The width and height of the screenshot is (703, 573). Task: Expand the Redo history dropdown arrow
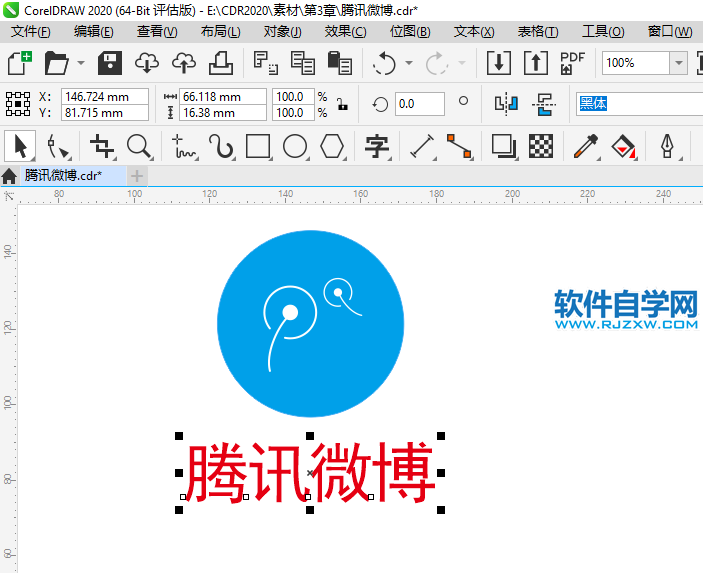(x=462, y=63)
